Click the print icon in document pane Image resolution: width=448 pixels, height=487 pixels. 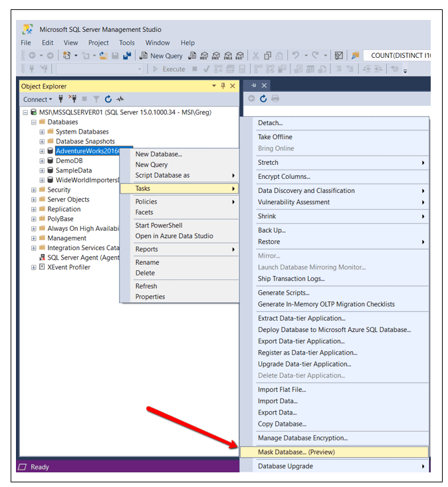pos(275,98)
